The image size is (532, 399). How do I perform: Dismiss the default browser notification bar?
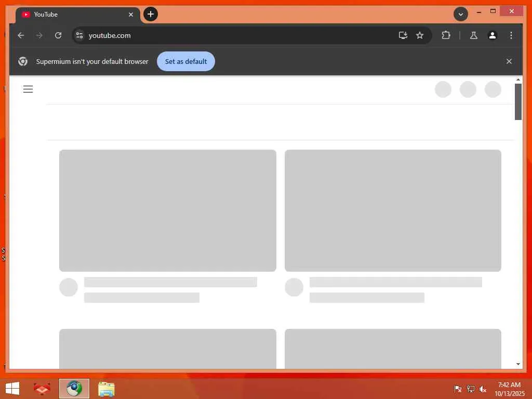pos(509,61)
